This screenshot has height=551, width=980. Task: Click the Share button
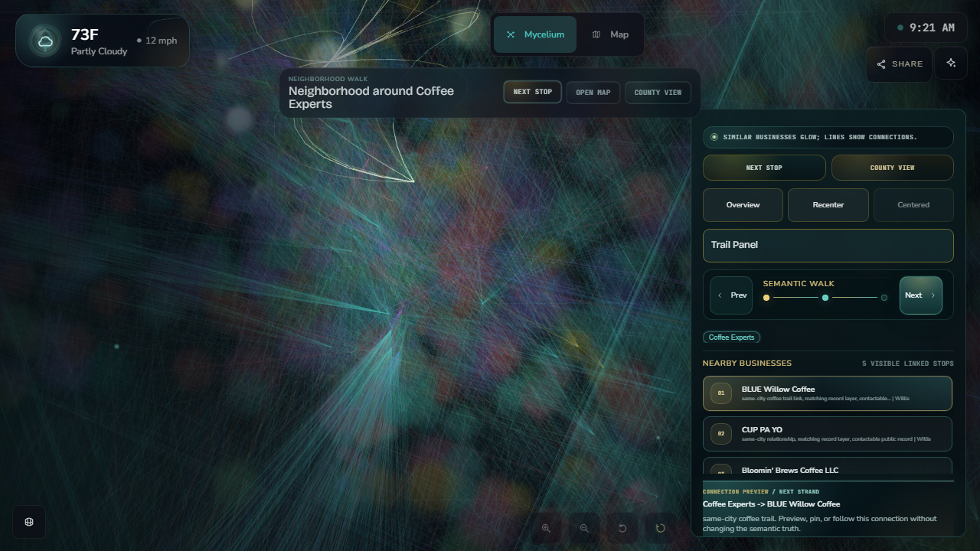[900, 64]
